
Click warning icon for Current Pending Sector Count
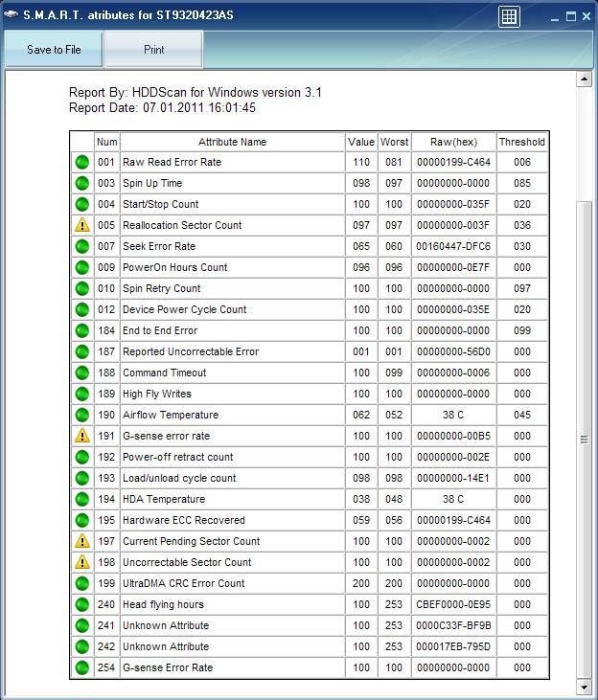[x=82, y=542]
